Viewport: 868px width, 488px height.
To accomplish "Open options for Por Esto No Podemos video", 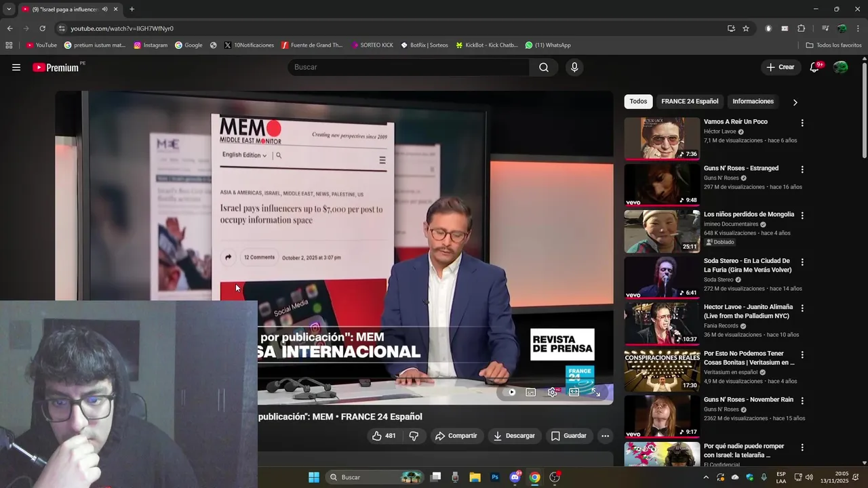I will coord(802,354).
